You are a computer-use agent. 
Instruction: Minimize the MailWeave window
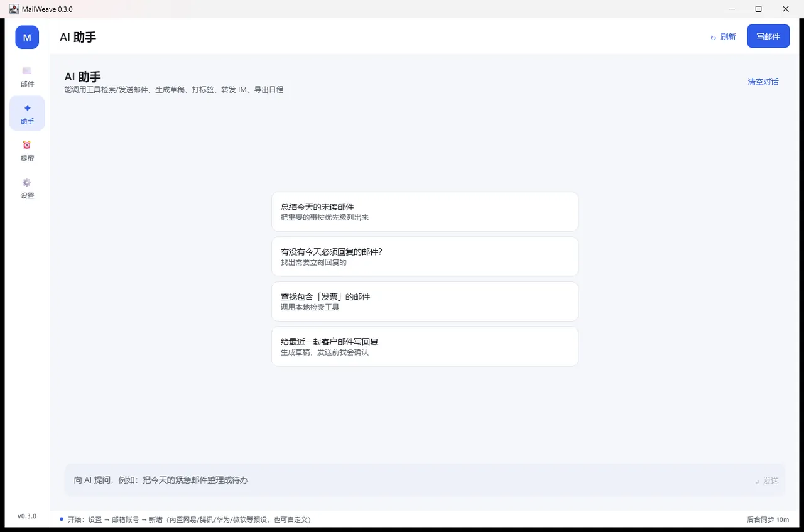[732, 9]
